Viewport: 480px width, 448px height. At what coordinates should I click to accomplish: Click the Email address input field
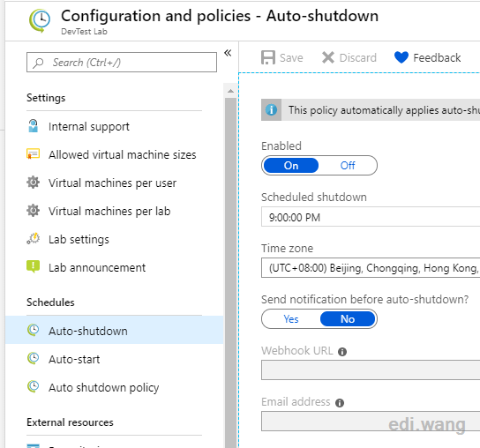point(371,421)
